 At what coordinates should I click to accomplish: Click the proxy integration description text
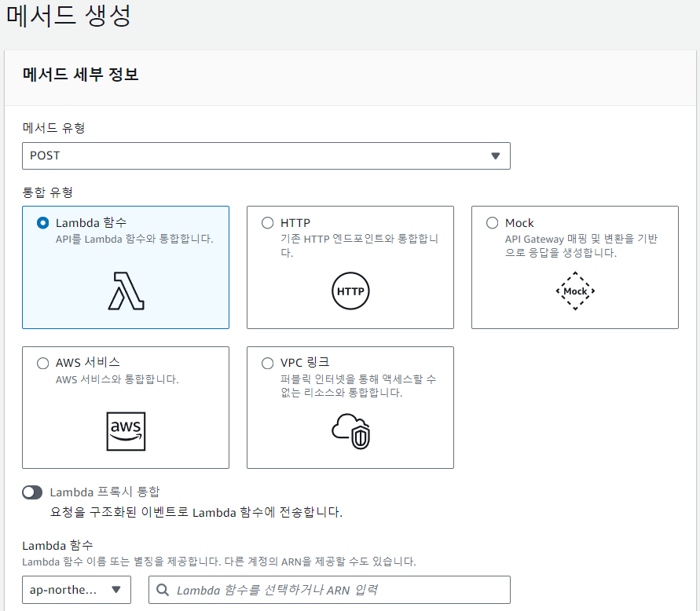coord(196,512)
